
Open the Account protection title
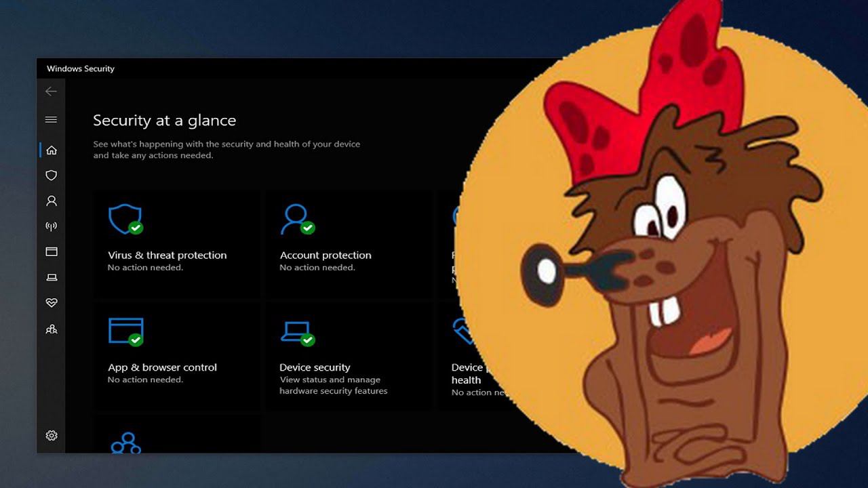[325, 256]
